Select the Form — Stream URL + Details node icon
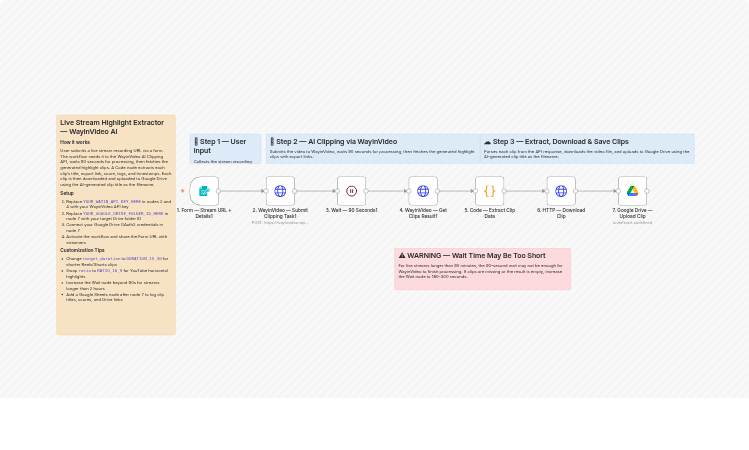749x450 pixels. point(204,191)
